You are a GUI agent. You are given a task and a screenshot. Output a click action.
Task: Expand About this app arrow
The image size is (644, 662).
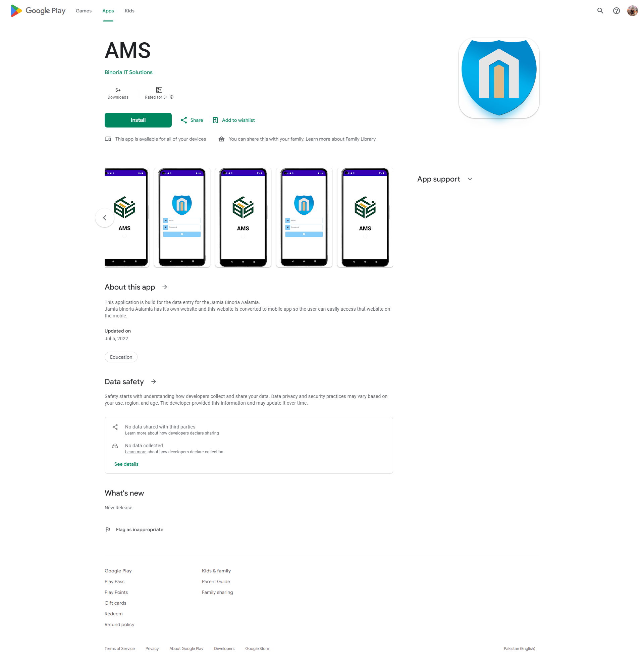tap(165, 287)
